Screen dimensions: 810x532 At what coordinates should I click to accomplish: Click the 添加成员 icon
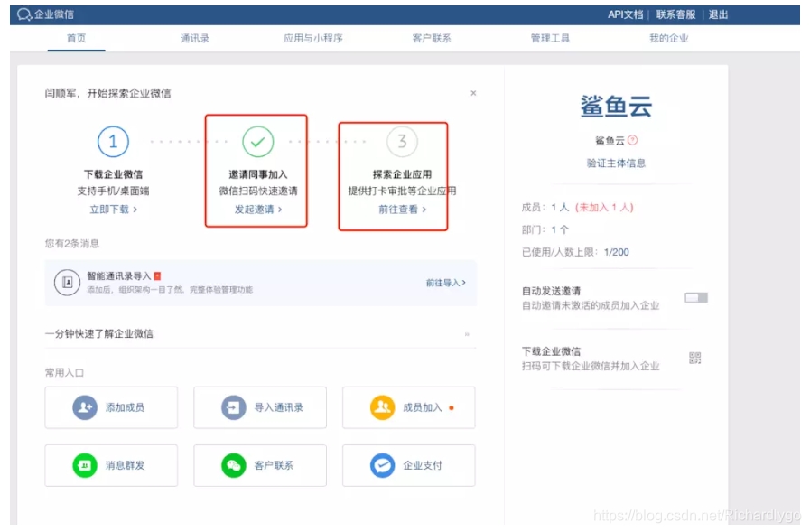tap(85, 407)
